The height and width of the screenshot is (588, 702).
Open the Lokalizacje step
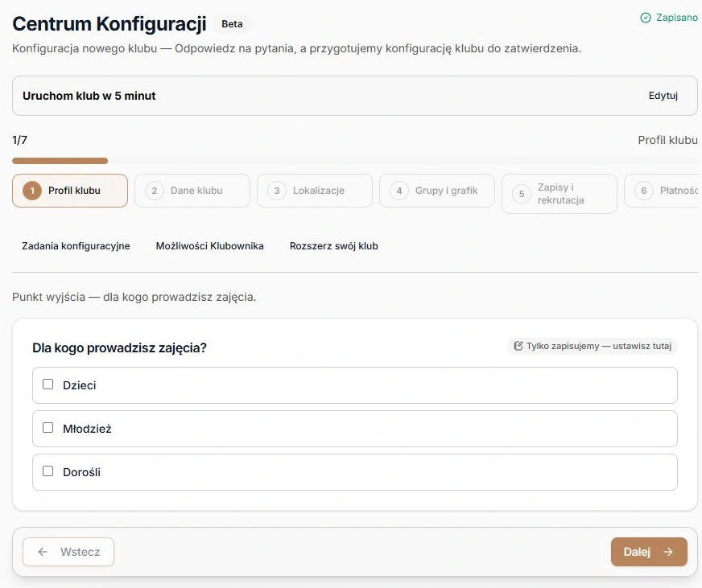pos(315,191)
